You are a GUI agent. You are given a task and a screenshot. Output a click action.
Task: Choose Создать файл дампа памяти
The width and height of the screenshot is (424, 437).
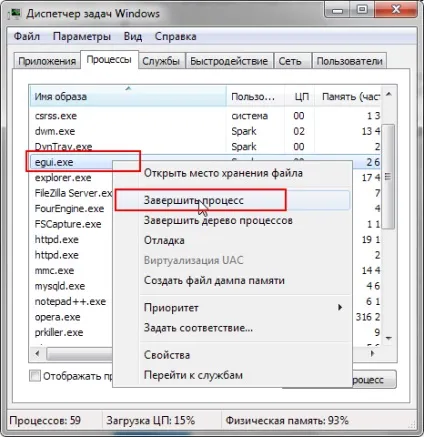(x=232, y=280)
